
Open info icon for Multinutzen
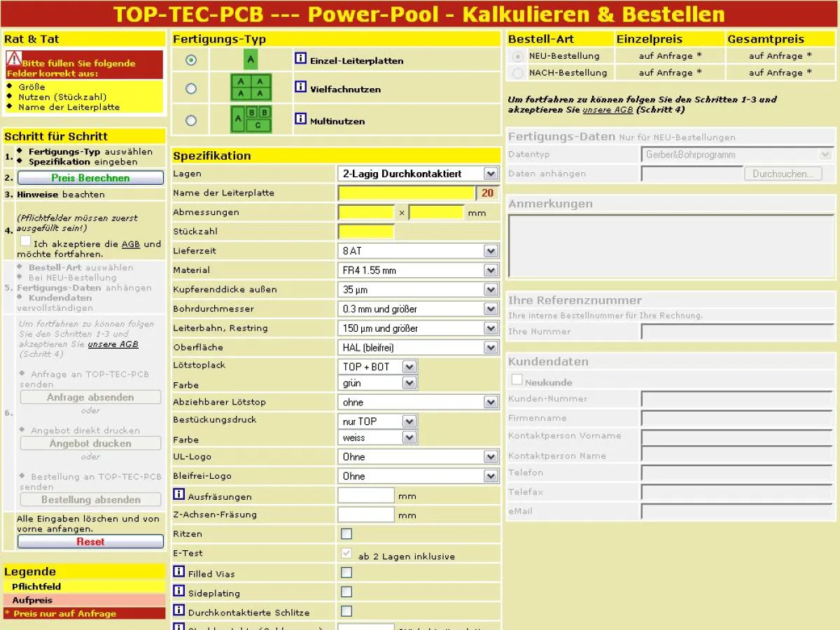click(300, 120)
